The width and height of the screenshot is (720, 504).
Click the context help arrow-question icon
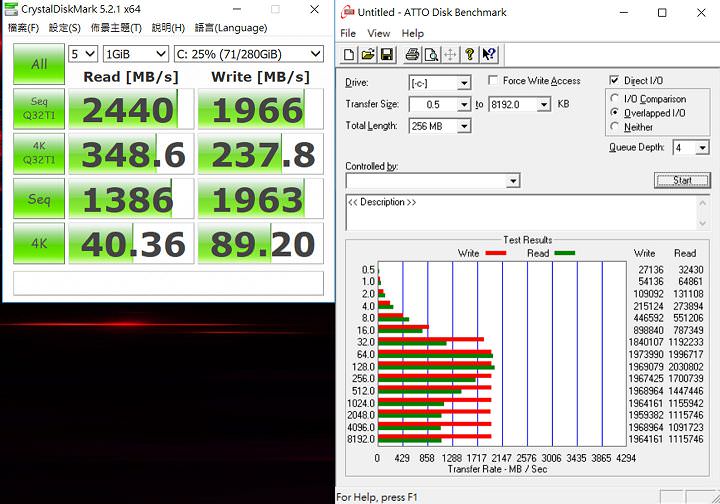tap(489, 54)
